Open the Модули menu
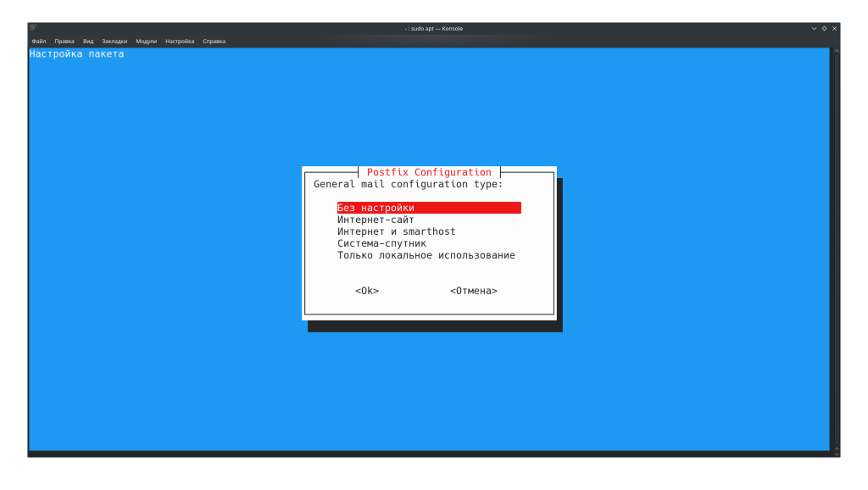Image resolution: width=868 pixels, height=490 pixels. tap(146, 41)
